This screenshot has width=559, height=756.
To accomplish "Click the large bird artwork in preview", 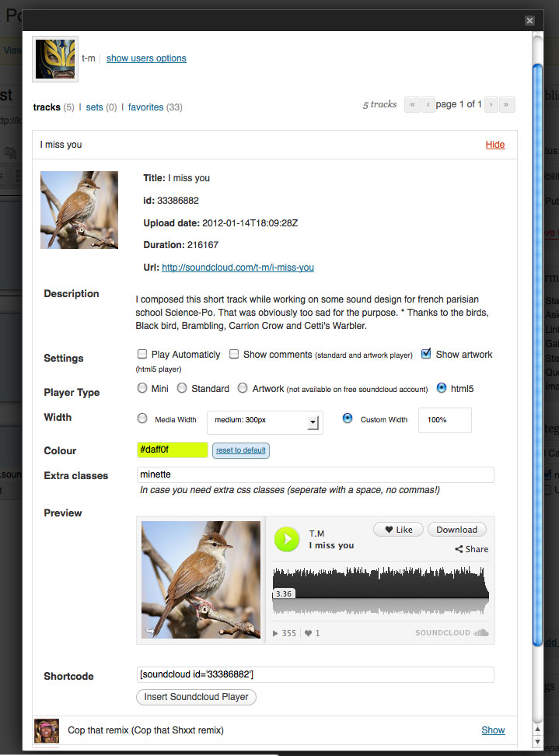I will [201, 580].
